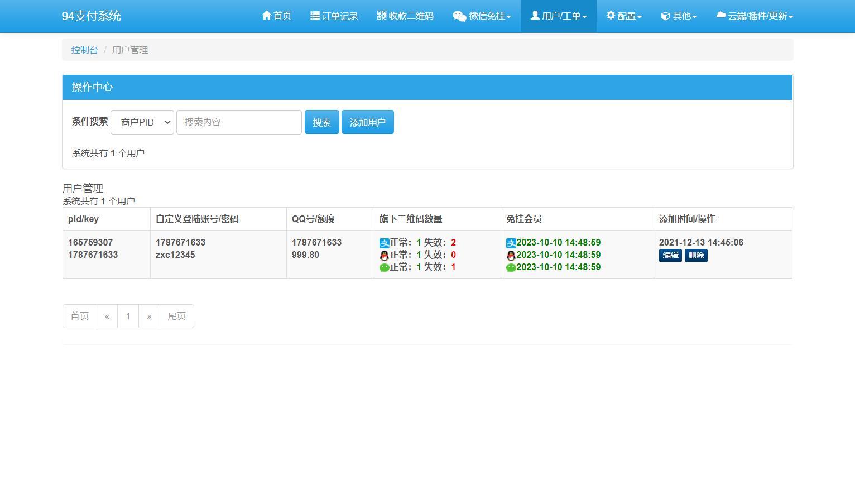Click the QQ penguin icon in 旗下二维码数量 column
Screen dimensions: 855x504
384,255
